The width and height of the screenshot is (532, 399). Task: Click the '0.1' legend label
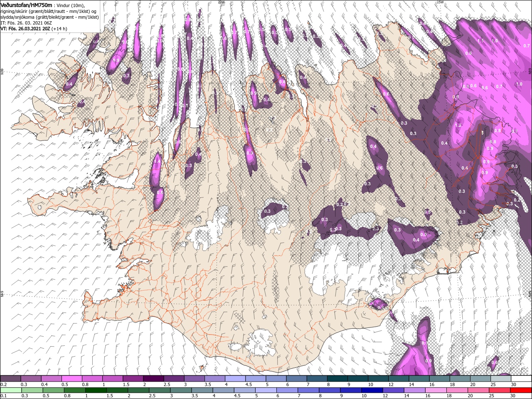click(3, 395)
